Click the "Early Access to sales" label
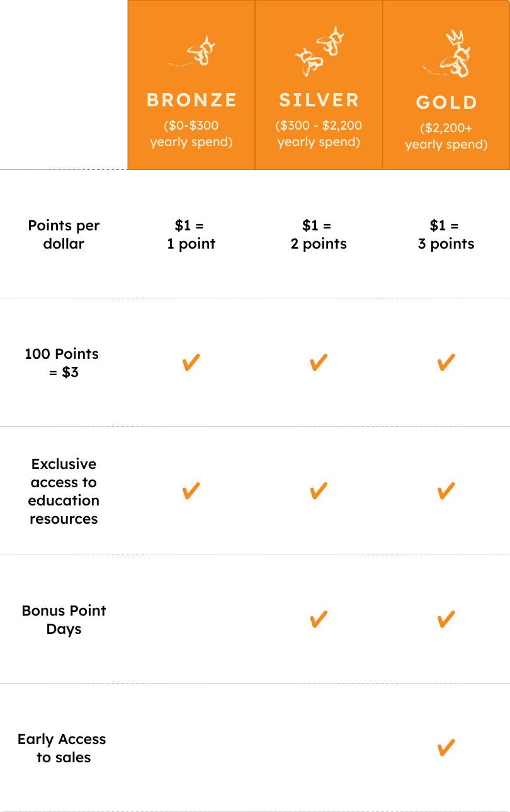The width and height of the screenshot is (510, 812). (x=62, y=748)
